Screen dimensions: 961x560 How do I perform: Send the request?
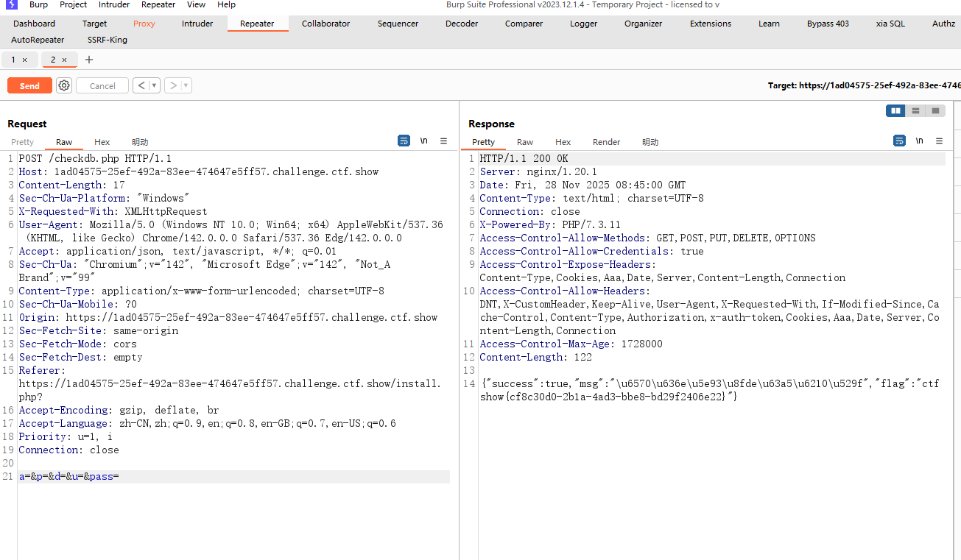coord(29,86)
